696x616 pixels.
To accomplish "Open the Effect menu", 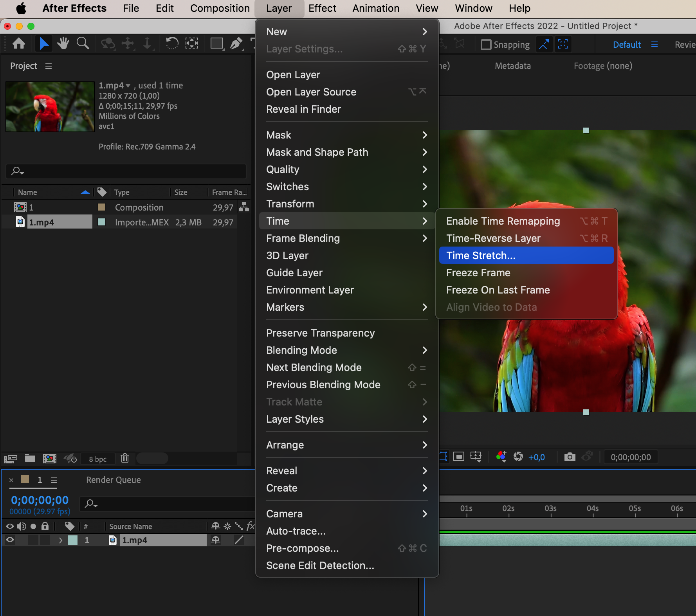I will coord(322,8).
